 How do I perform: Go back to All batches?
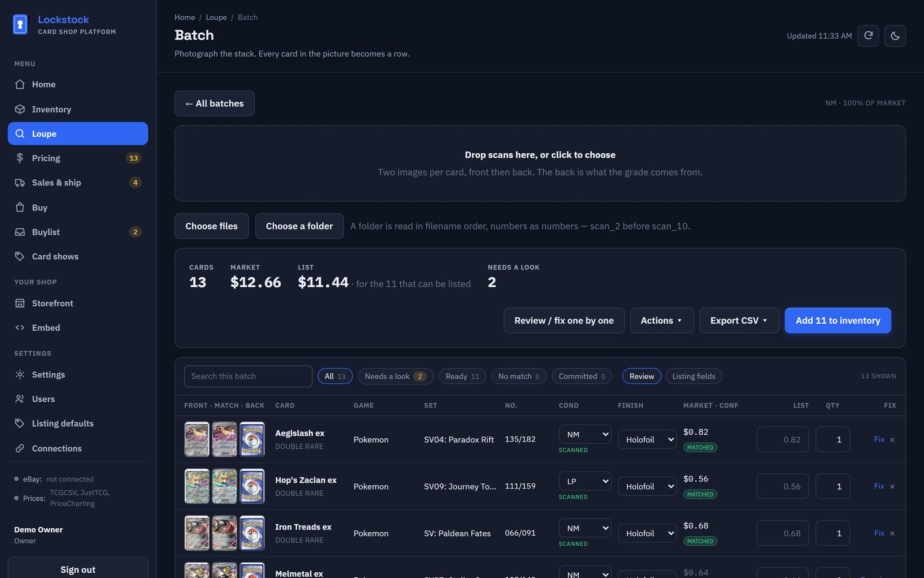(x=214, y=103)
